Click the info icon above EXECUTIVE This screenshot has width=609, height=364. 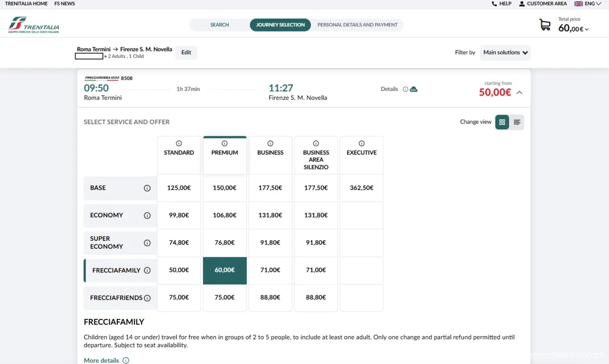(x=362, y=143)
